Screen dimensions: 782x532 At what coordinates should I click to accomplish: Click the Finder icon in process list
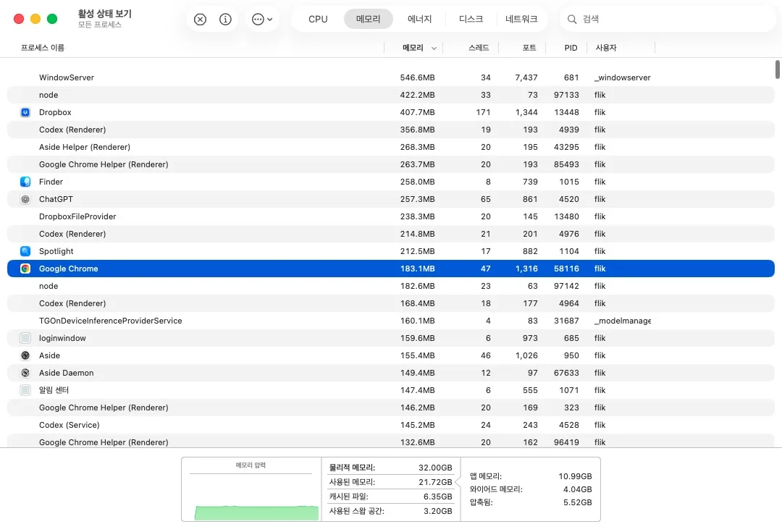pyautogui.click(x=25, y=182)
